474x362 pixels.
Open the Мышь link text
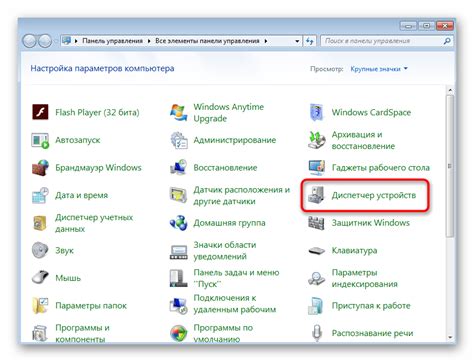pyautogui.click(x=68, y=278)
